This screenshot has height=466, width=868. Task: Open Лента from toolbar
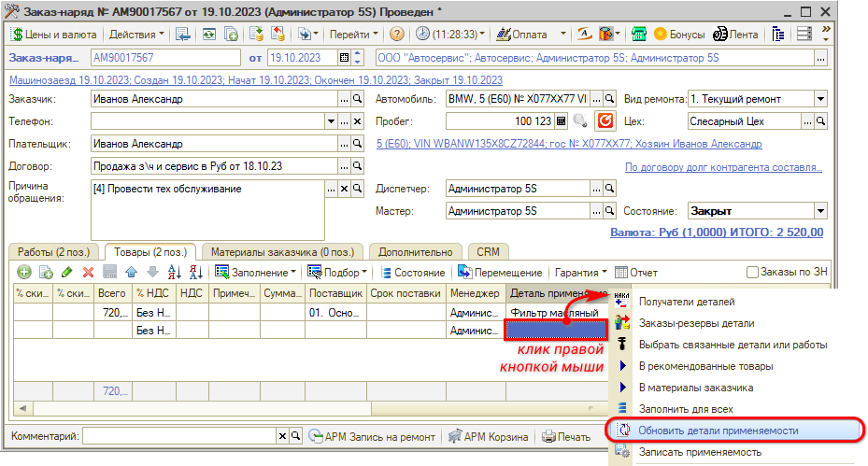pos(735,35)
